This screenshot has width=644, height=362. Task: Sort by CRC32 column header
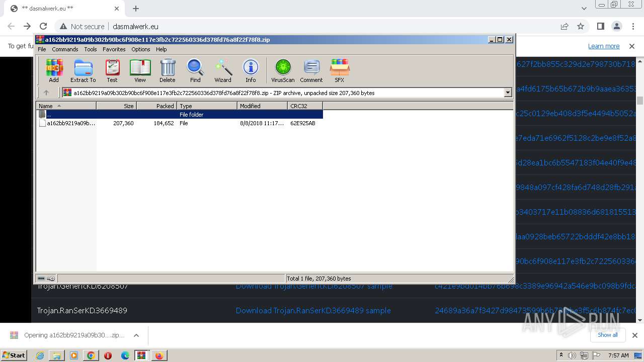coord(305,106)
